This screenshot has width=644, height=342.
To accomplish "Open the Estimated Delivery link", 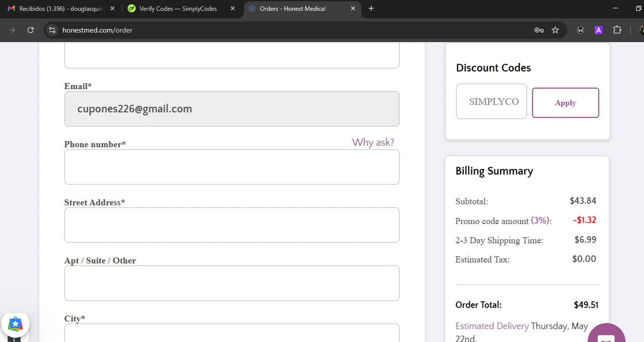I will click(x=492, y=326).
